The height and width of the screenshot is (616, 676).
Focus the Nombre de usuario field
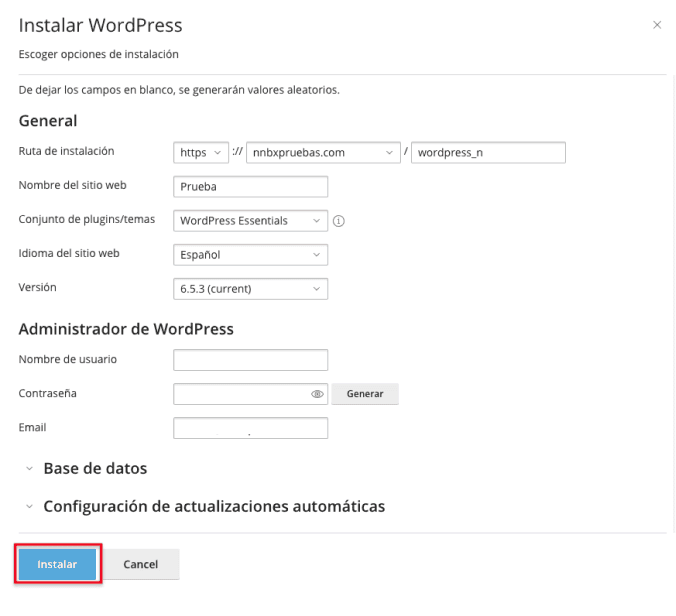pos(250,360)
